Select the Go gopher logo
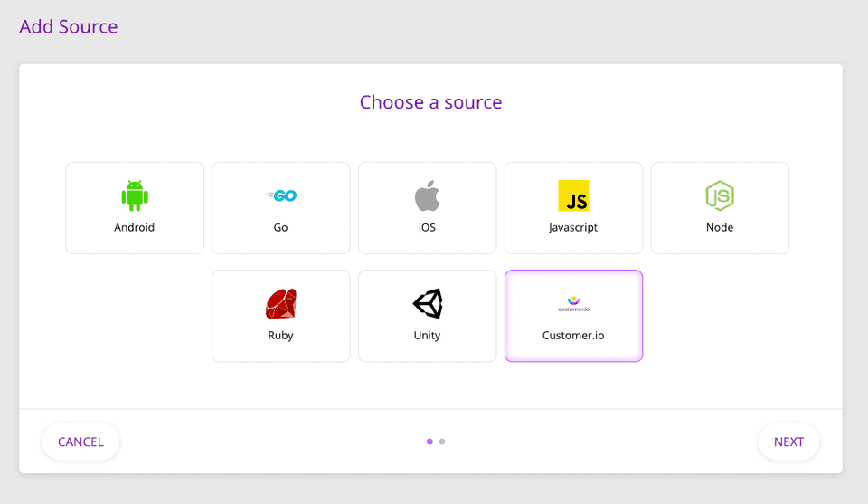This screenshot has height=504, width=868. click(x=281, y=195)
